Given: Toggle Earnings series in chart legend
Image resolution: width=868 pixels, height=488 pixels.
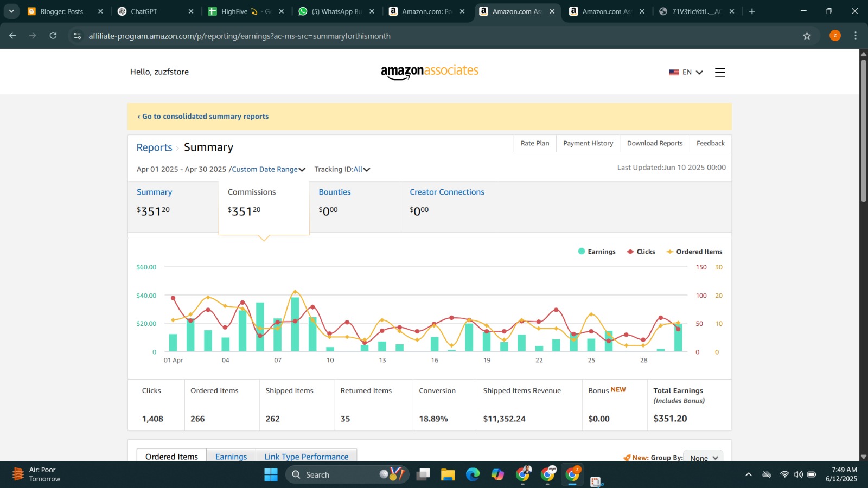Looking at the screenshot, I should click(597, 252).
